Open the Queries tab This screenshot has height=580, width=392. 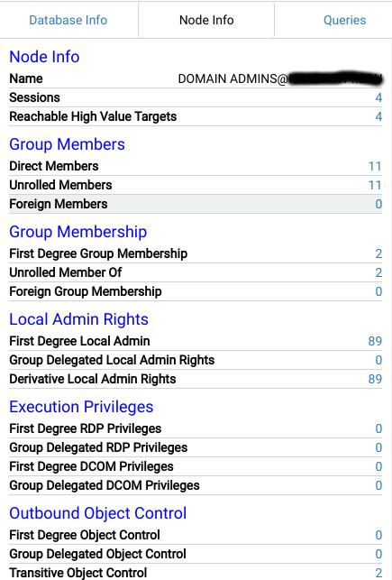pos(344,20)
